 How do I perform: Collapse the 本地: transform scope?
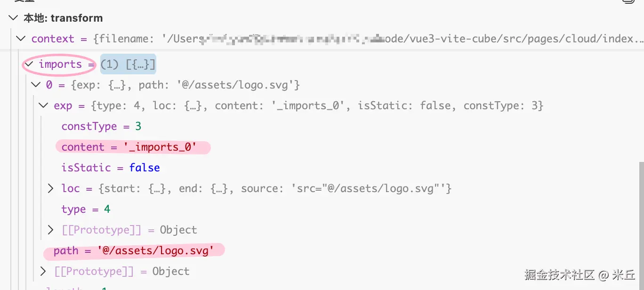(x=13, y=18)
